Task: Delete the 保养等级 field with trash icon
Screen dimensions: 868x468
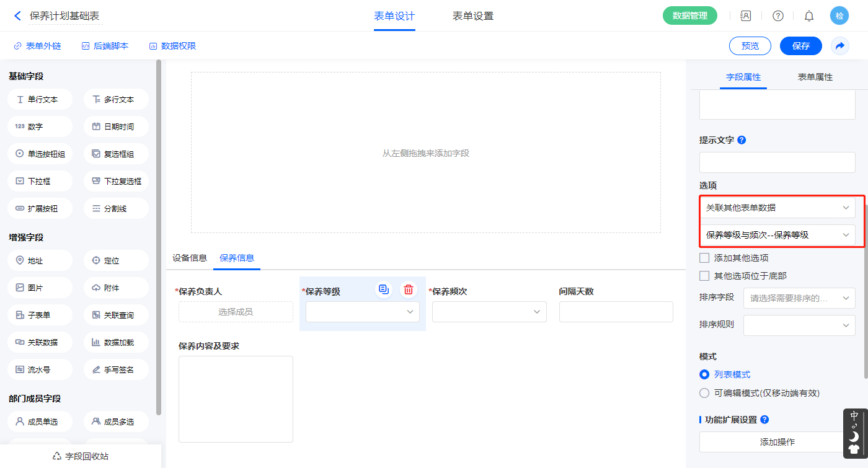Action: coord(409,289)
